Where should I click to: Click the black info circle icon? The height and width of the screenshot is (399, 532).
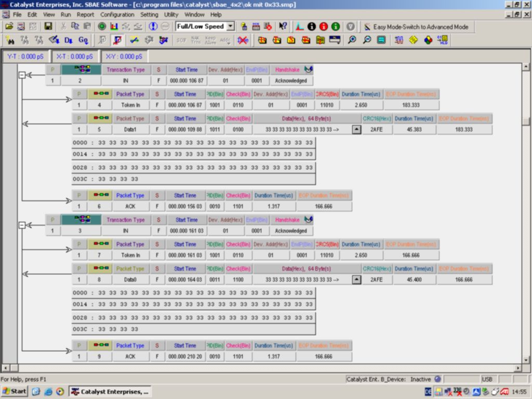pyautogui.click(x=312, y=26)
